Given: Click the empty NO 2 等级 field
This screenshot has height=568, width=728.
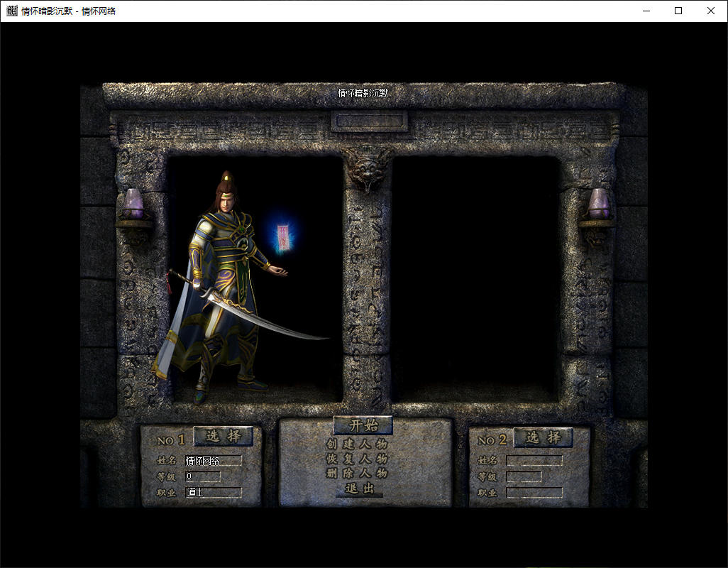Looking at the screenshot, I should [x=524, y=476].
